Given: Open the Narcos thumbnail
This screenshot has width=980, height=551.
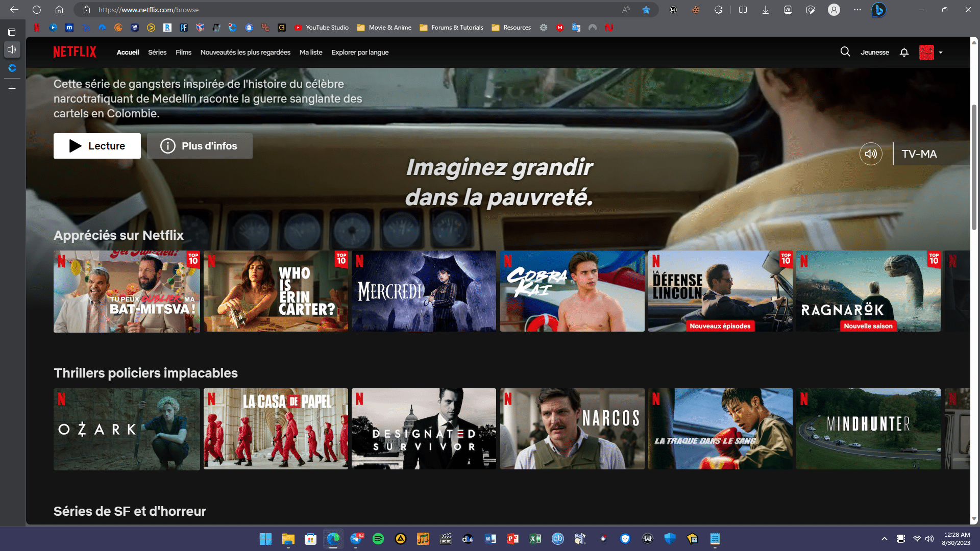Looking at the screenshot, I should click(572, 429).
